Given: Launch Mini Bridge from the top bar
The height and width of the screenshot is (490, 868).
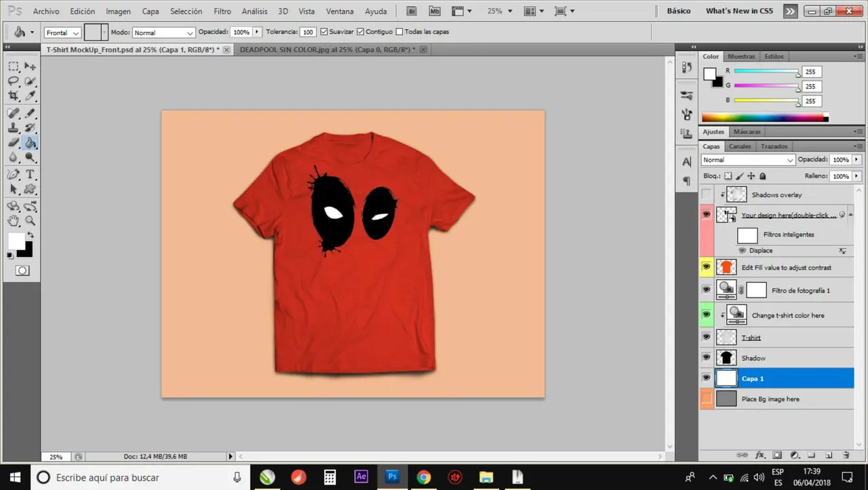Looking at the screenshot, I should click(435, 11).
